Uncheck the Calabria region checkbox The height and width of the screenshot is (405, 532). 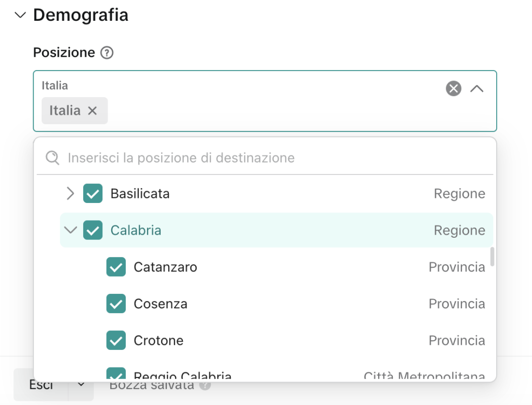click(x=93, y=231)
